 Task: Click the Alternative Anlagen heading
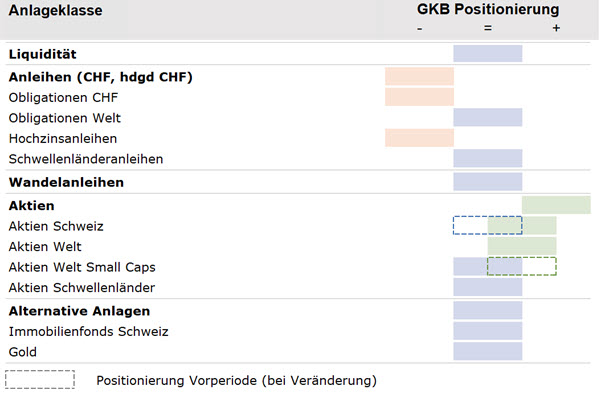point(79,311)
